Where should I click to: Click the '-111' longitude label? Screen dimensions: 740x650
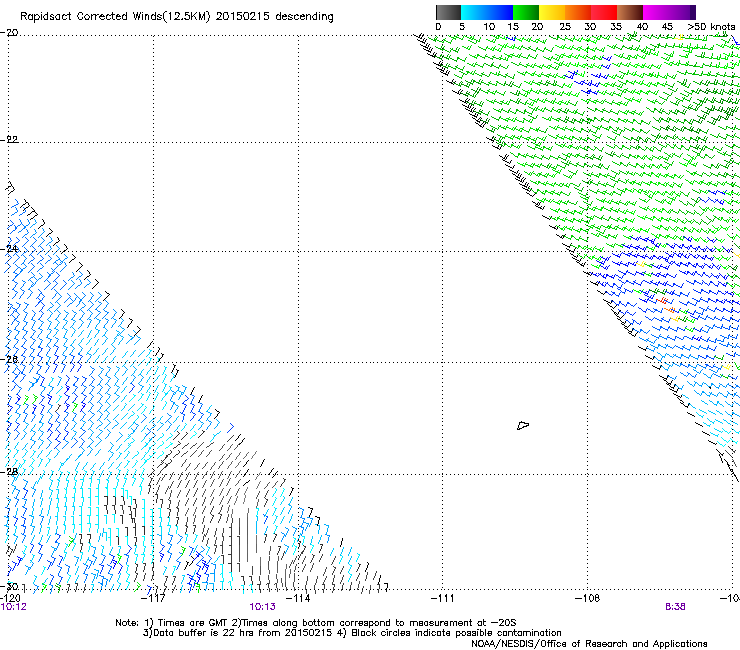tap(443, 598)
